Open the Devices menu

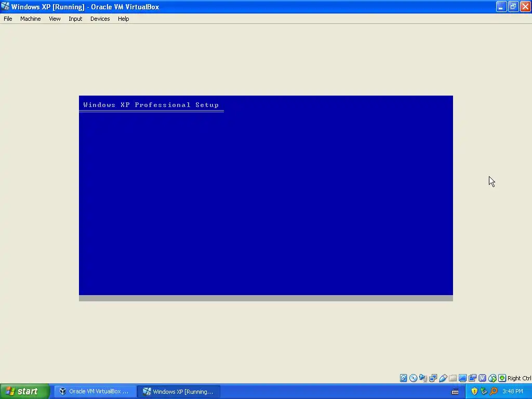pyautogui.click(x=100, y=19)
